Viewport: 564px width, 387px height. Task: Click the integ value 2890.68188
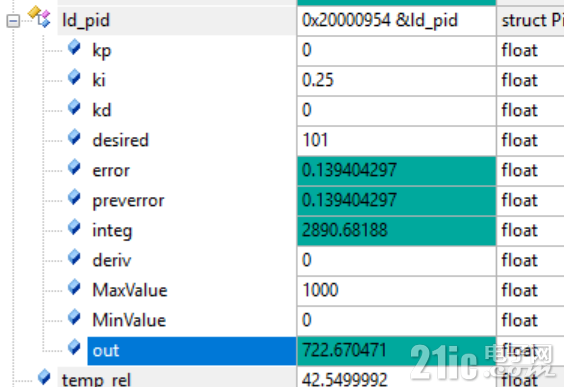click(x=345, y=230)
